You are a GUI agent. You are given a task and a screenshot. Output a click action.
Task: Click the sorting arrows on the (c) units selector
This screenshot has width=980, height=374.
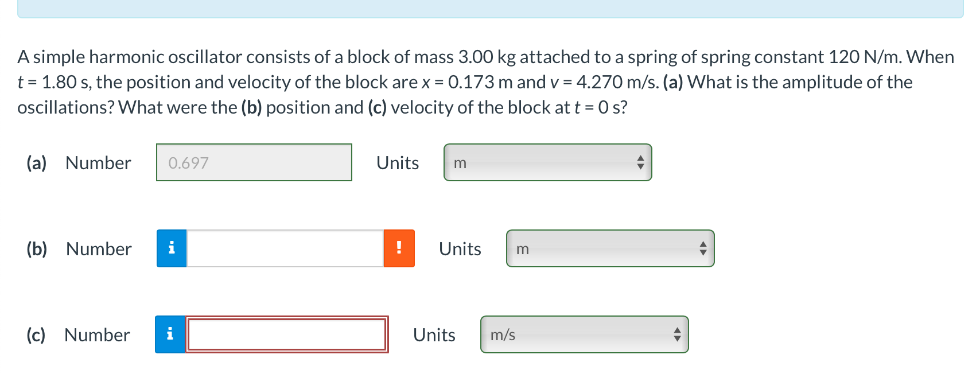pos(677,334)
